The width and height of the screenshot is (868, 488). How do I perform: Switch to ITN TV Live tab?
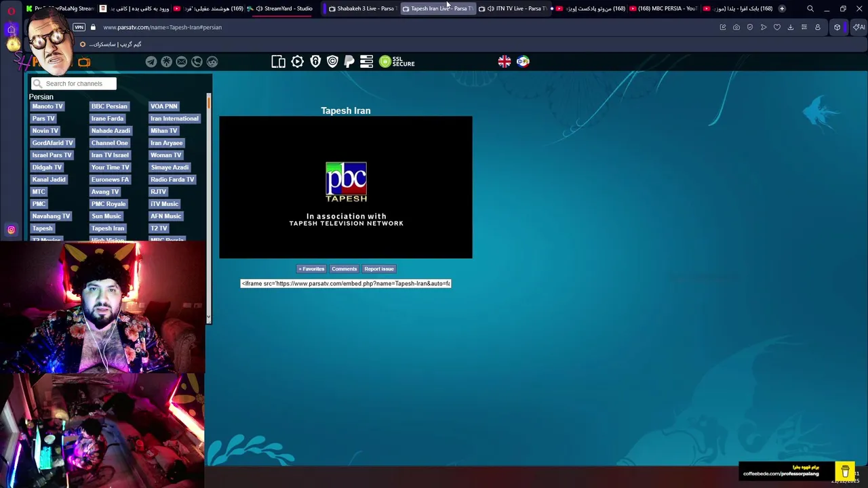[x=513, y=9]
